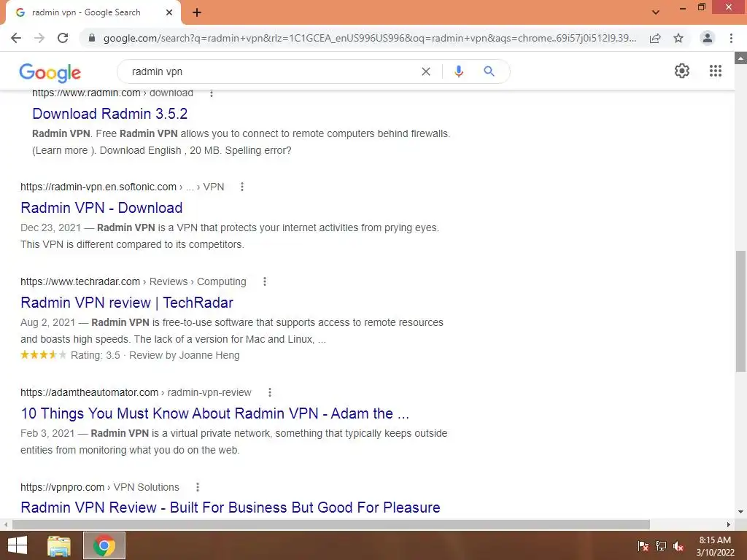747x560 pixels.
Task: Open Chrome profile avatar menu
Action: pos(708,38)
